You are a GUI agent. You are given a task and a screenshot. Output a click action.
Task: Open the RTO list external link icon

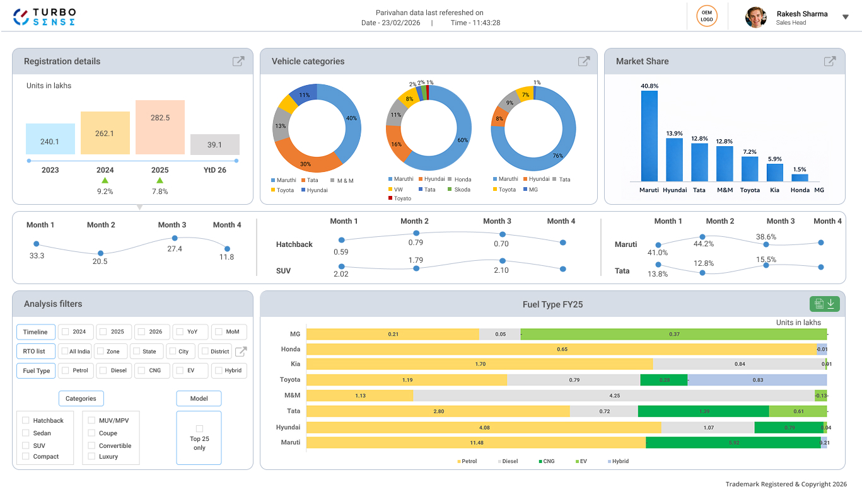click(241, 352)
